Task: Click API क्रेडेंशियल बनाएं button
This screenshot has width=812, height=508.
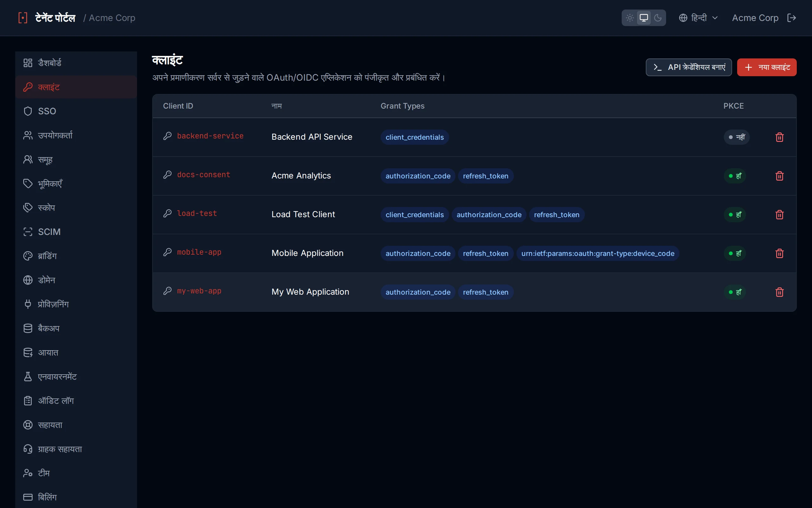Action: 689,67
